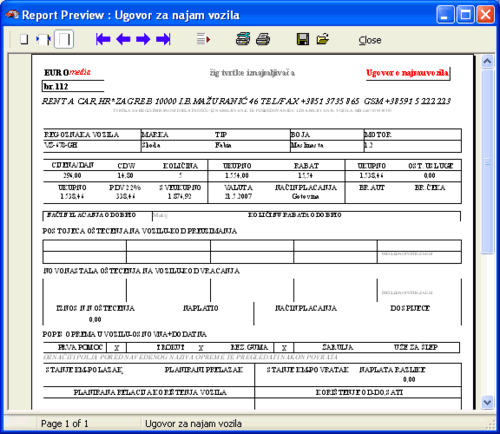Viewport: 500px width, 434px height.
Task: Load a report with the folder icon
Action: click(323, 39)
